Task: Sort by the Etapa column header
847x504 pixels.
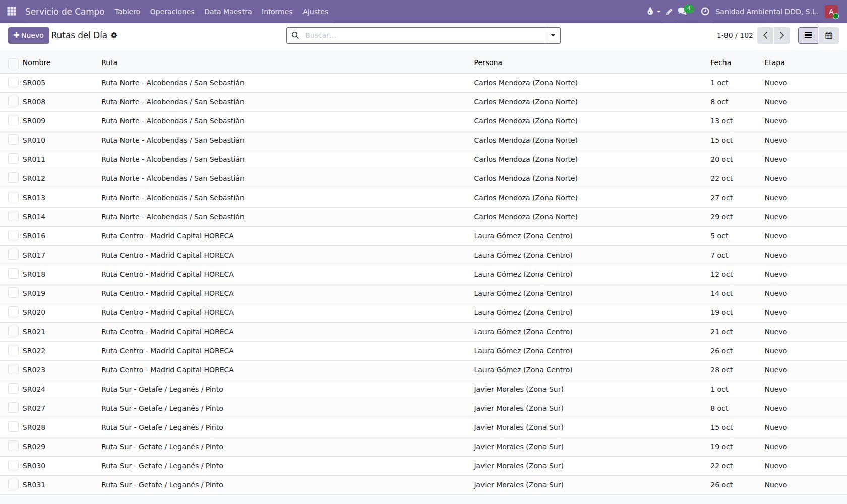Action: tap(774, 62)
